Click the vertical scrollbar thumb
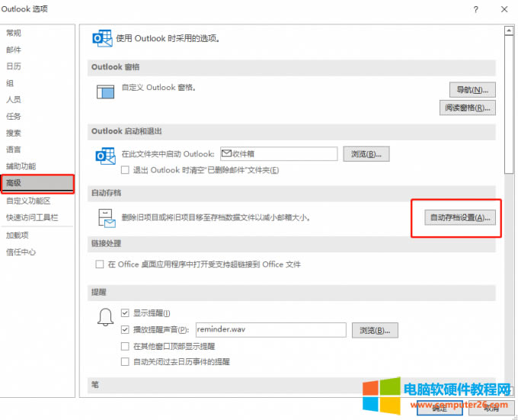 coord(509,104)
